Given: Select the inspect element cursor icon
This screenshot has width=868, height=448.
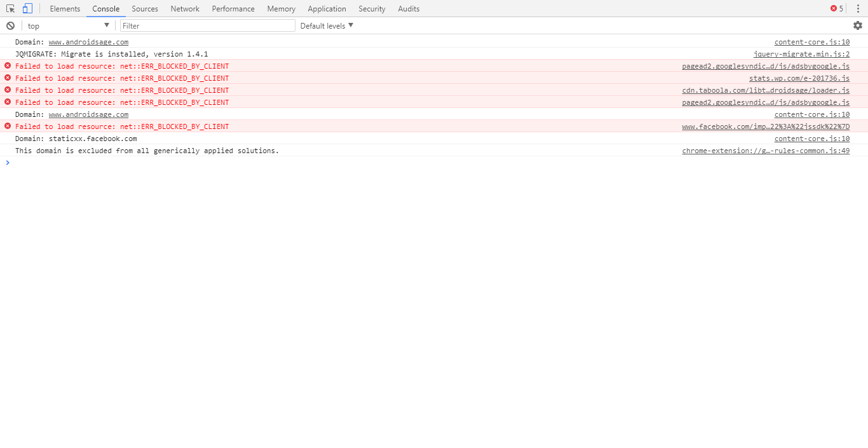Looking at the screenshot, I should pos(11,8).
